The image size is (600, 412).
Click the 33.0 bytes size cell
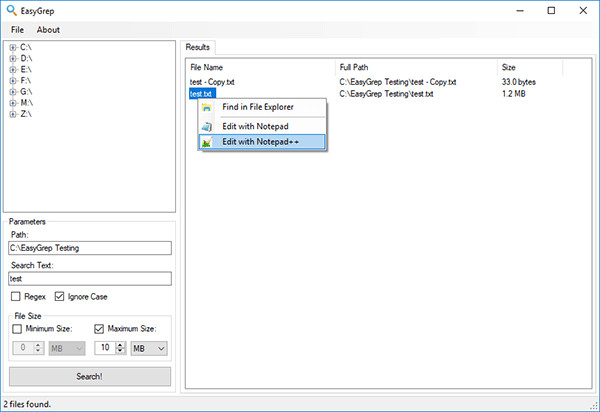click(x=519, y=82)
